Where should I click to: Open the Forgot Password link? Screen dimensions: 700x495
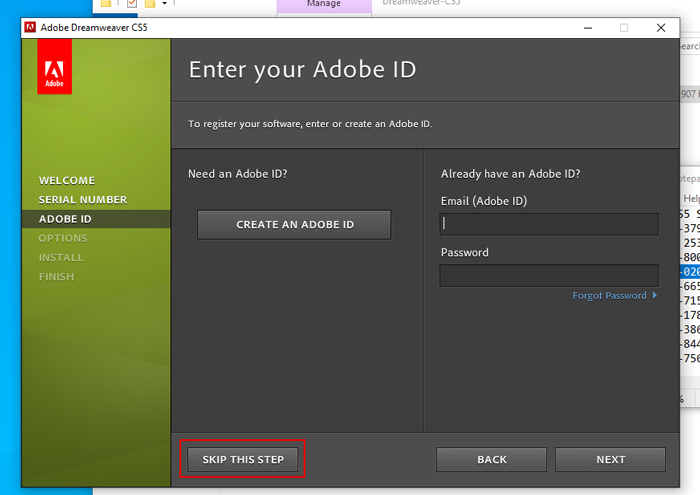click(x=609, y=295)
